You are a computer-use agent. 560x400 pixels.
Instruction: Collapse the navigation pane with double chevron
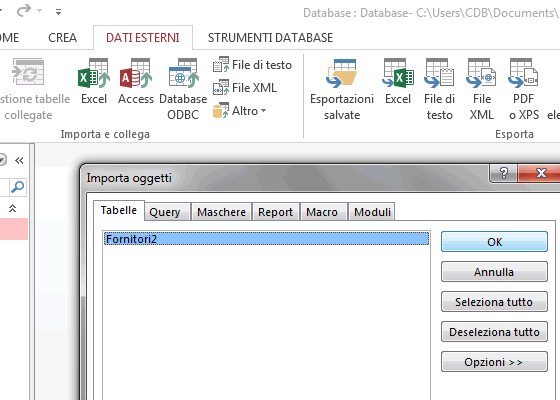[x=19, y=160]
